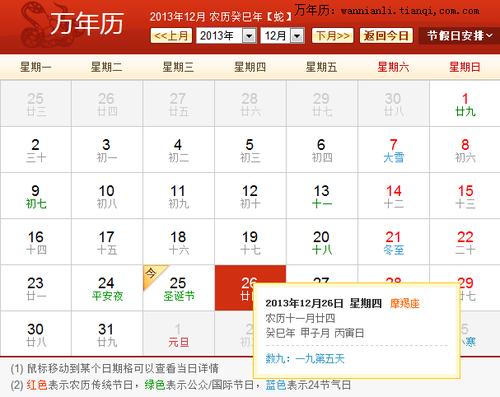Select December 2 三十
Viewport: 500px width, 397px height.
(x=36, y=150)
